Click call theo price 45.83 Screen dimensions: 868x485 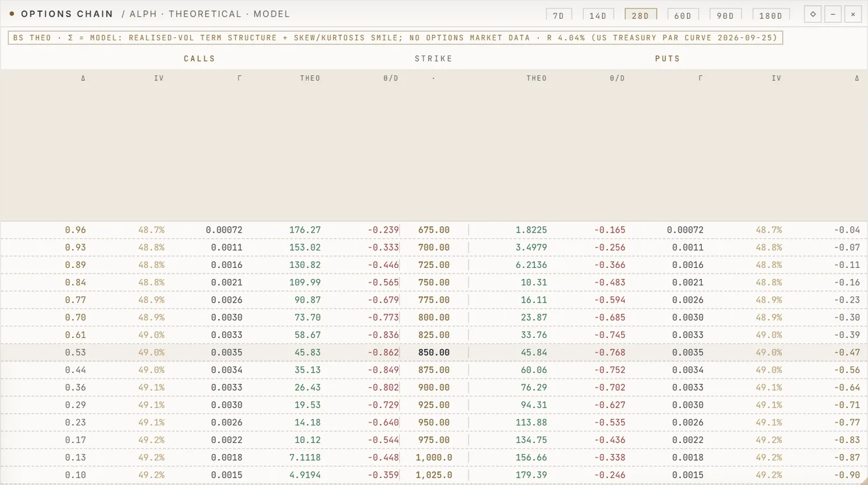tap(308, 352)
